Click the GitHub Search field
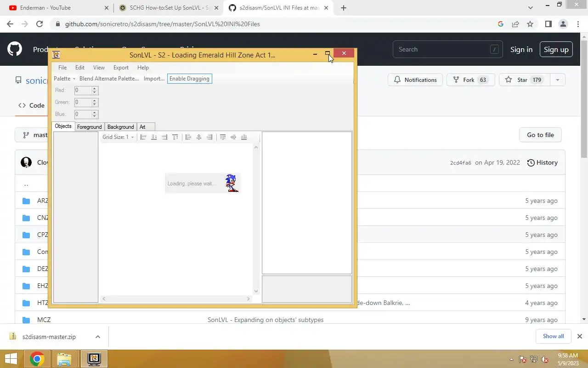 447,49
